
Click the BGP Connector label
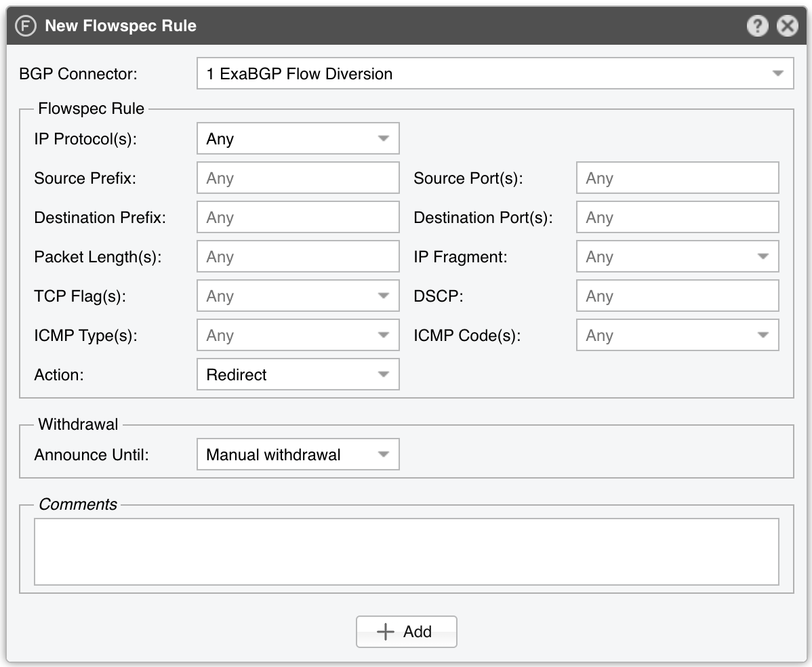tap(78, 74)
